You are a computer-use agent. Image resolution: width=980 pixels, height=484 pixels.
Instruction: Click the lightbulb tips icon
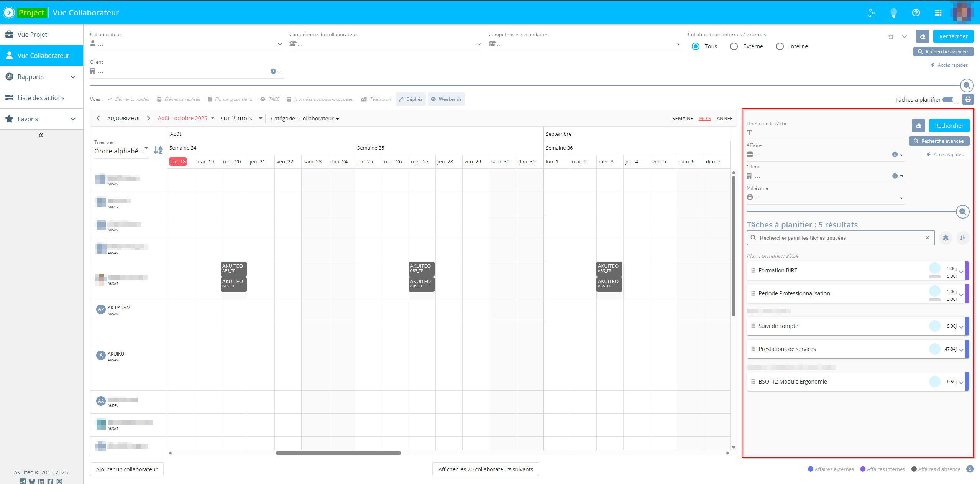point(893,13)
